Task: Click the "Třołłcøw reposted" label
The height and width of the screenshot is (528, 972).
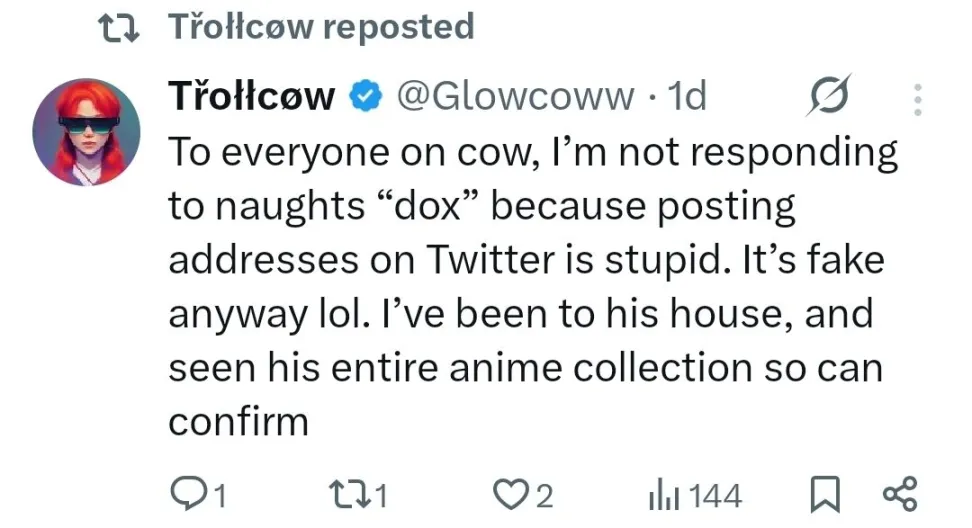Action: coord(320,27)
